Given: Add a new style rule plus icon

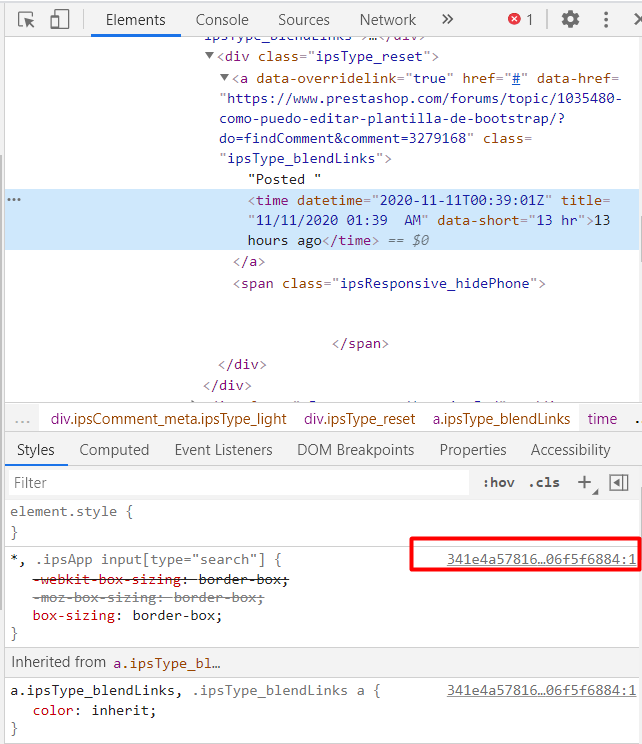Looking at the screenshot, I should pos(585,483).
